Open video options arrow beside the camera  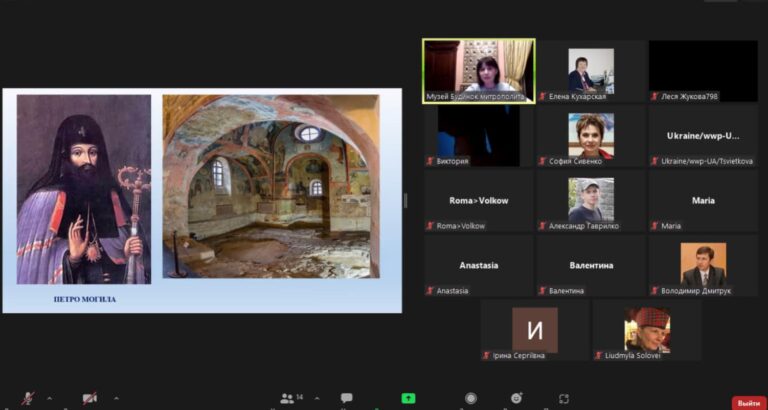[x=116, y=398]
